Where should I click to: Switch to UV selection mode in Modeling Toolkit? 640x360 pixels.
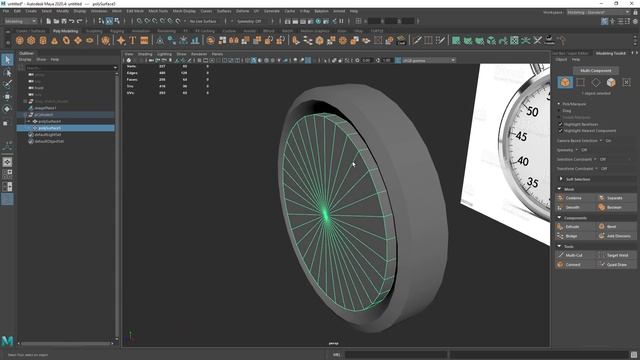(x=627, y=82)
